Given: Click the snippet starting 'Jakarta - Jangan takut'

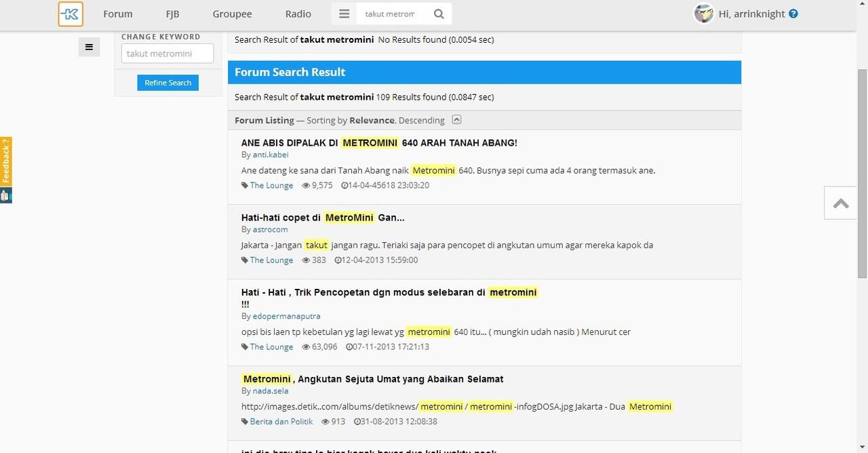Looking at the screenshot, I should (447, 245).
